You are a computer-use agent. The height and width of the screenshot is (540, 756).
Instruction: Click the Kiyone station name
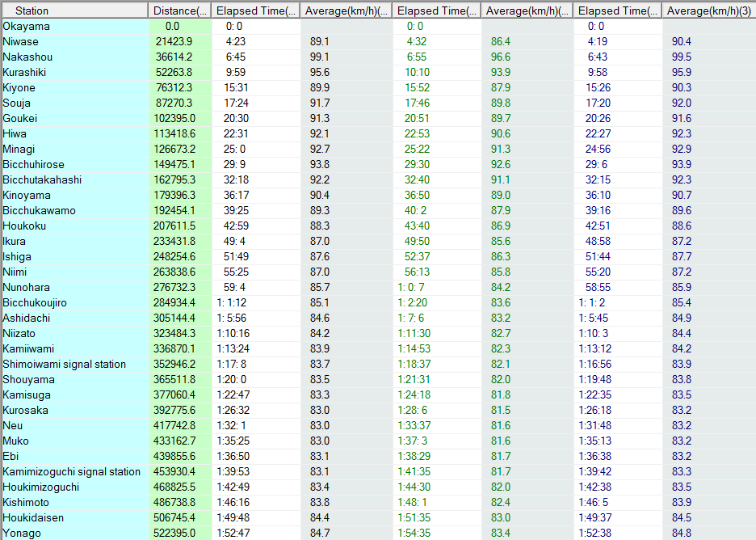(x=19, y=88)
